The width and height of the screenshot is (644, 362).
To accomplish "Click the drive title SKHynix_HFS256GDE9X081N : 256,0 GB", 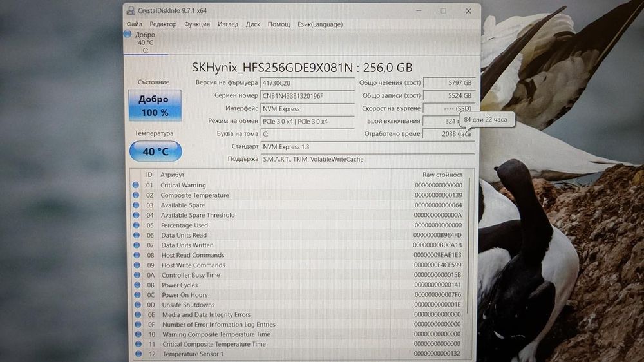I will coord(302,68).
